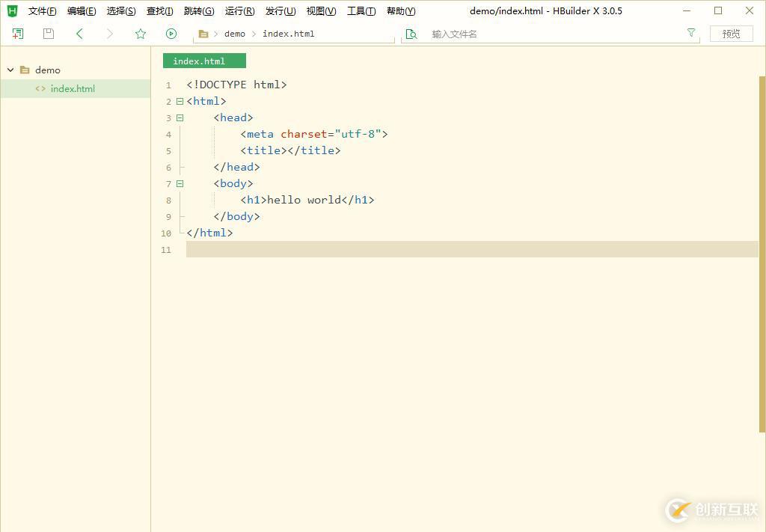This screenshot has height=532, width=766.
Task: Click the 预览 preview button
Action: [731, 34]
